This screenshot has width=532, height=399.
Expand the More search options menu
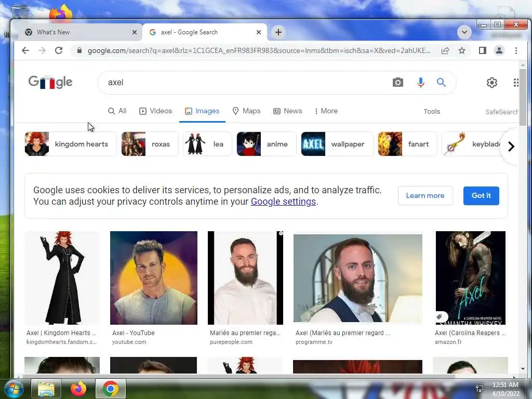tap(326, 111)
